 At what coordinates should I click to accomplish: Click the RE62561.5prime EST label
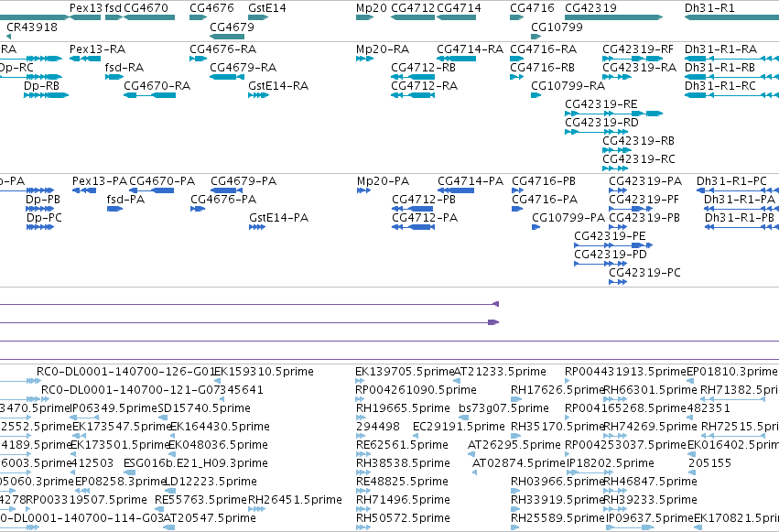[402, 446]
